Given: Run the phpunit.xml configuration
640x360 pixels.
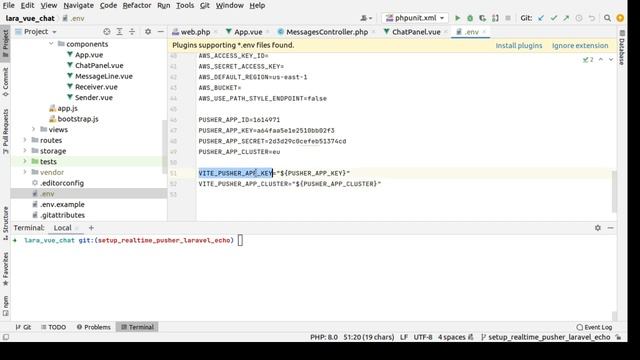Looking at the screenshot, I should click(458, 18).
